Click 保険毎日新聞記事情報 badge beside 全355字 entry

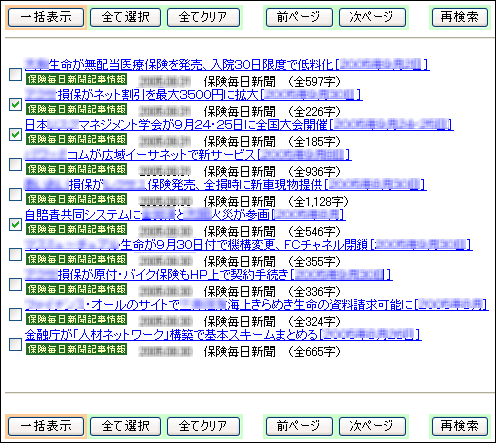tap(76, 259)
